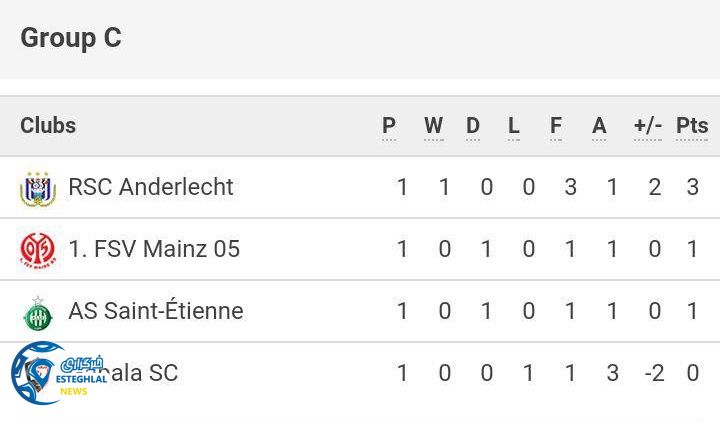The width and height of the screenshot is (720, 423).
Task: Open the 1. FSV Mainz 05 link
Action: (154, 249)
